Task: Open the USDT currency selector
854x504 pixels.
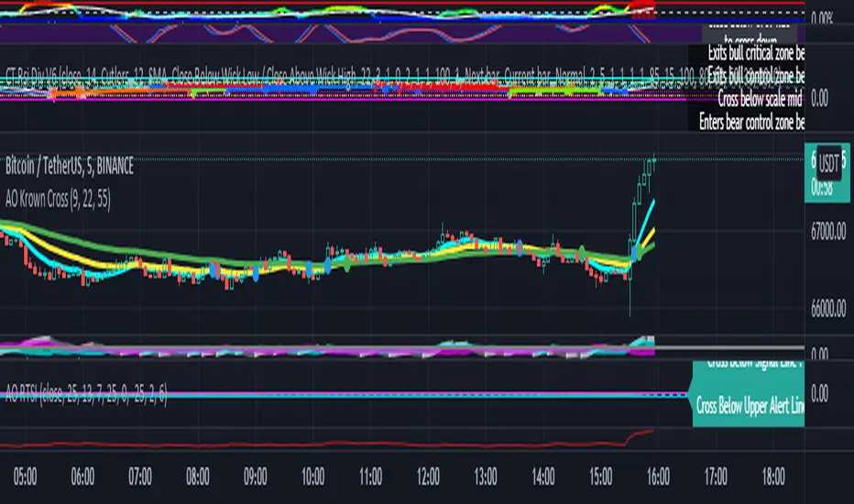Action: click(x=829, y=163)
